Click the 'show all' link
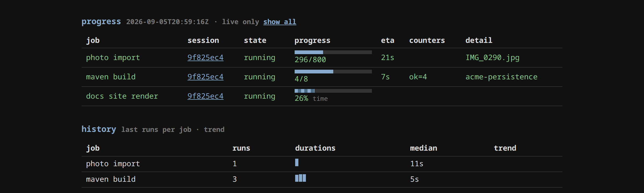644x193 pixels. pos(280,22)
